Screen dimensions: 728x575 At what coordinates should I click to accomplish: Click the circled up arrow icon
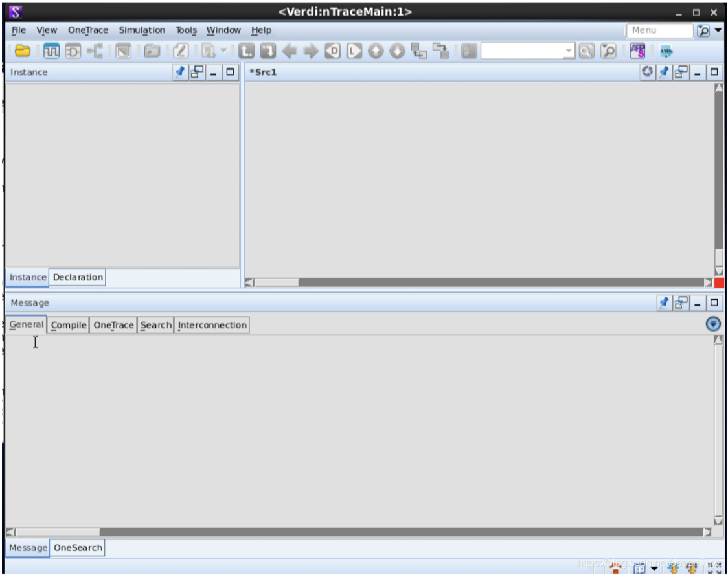click(x=376, y=51)
